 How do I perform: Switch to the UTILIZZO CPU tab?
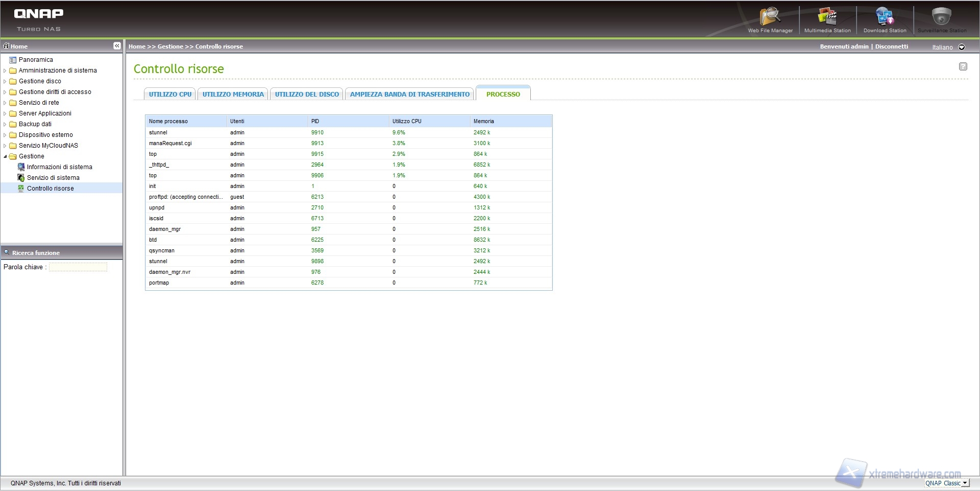170,95
